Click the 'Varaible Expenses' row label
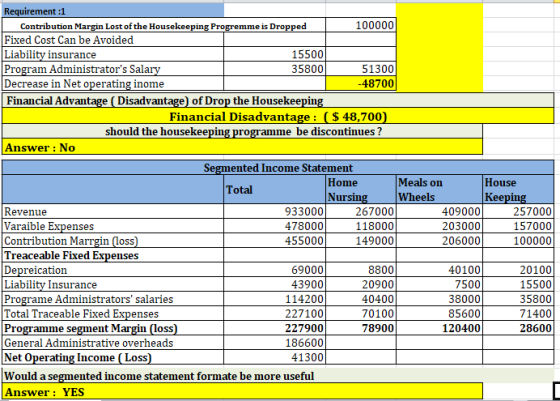Viewport: 560px width, 401px height. click(113, 226)
